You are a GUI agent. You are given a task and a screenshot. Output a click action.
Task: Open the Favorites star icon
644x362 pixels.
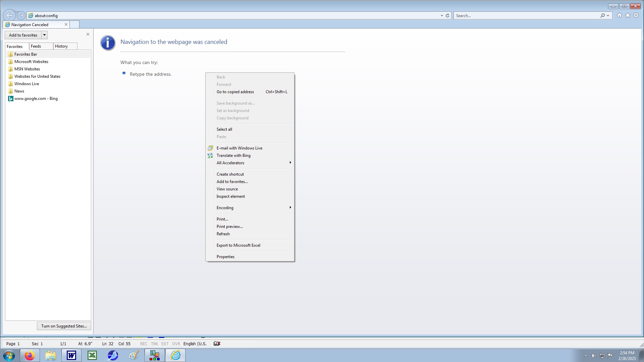[x=628, y=15]
